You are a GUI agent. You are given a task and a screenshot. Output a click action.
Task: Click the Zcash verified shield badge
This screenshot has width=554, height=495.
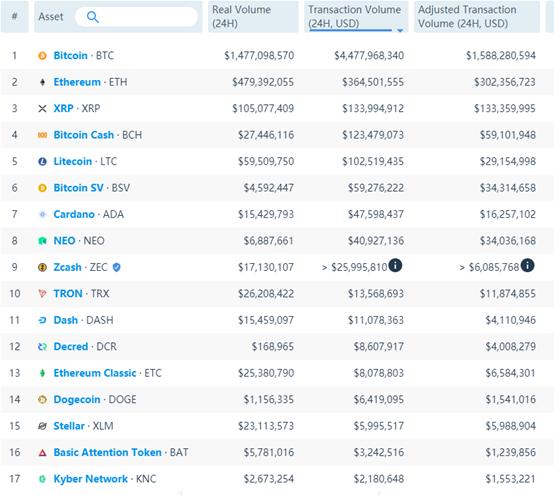[x=117, y=267]
